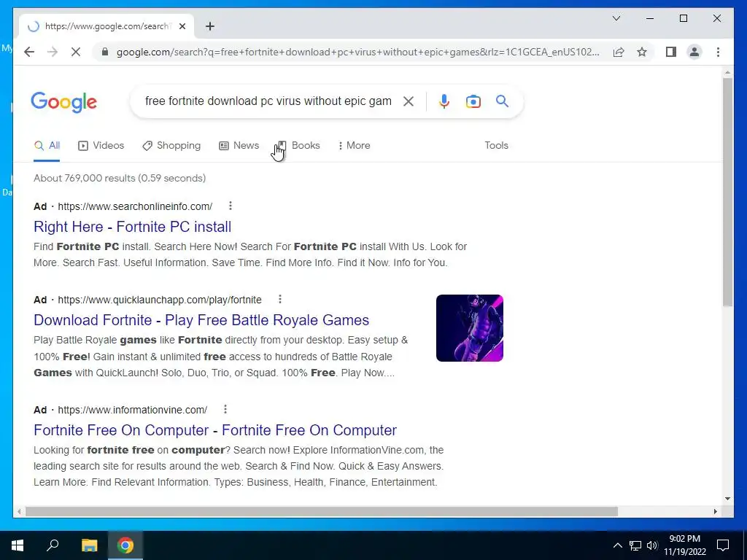Switch to the Books tab
This screenshot has height=560, width=747.
(298, 146)
